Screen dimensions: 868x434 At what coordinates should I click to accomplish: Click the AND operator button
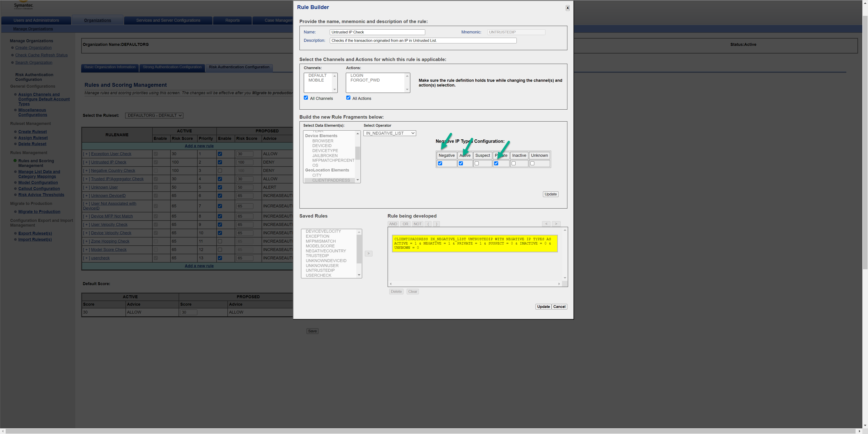click(x=393, y=224)
